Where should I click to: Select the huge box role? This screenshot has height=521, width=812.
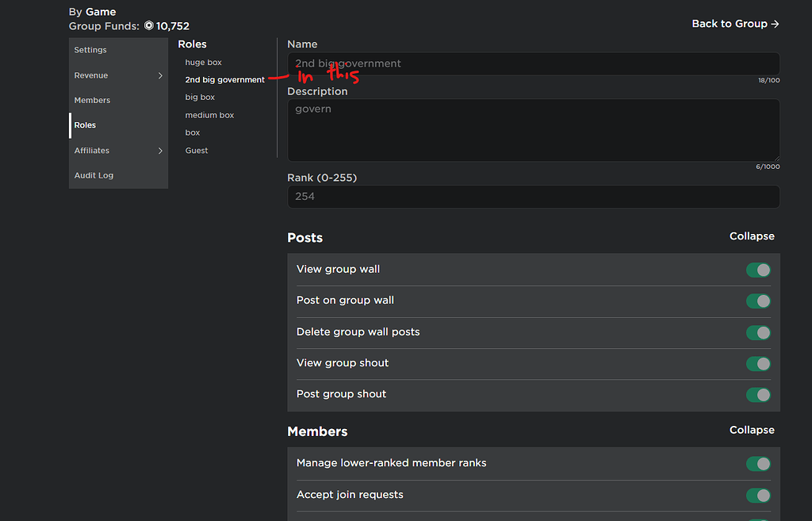click(x=203, y=62)
